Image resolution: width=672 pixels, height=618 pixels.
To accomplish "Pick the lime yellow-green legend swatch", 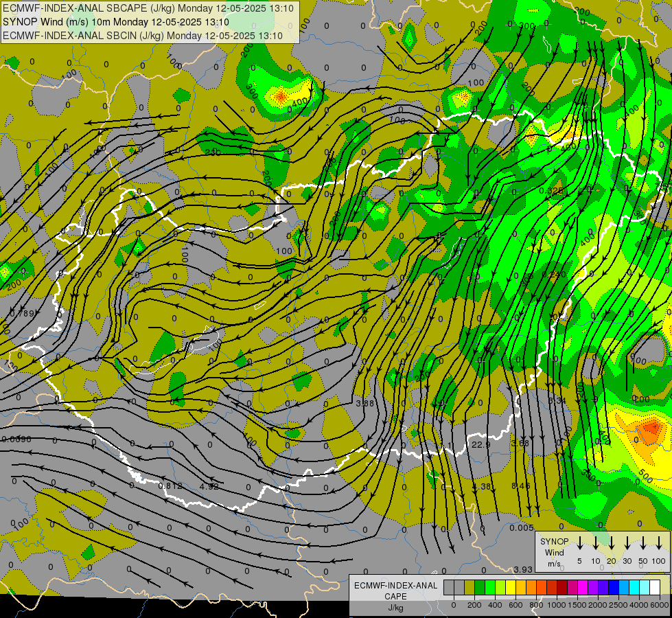I will pos(500,587).
